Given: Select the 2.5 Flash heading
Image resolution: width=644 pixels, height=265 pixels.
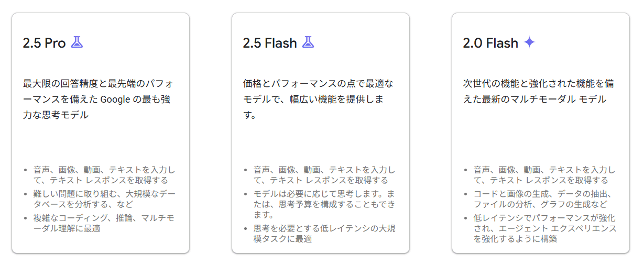Looking at the screenshot, I should (x=270, y=43).
